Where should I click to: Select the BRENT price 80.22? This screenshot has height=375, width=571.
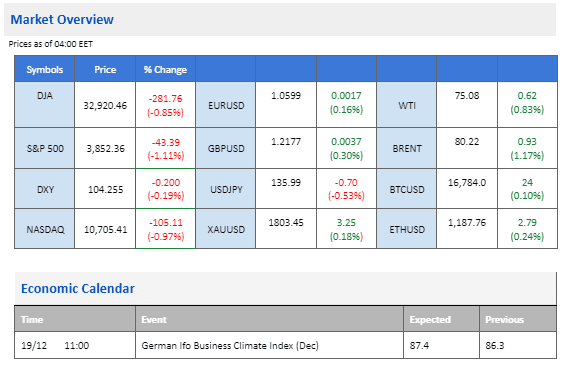467,142
